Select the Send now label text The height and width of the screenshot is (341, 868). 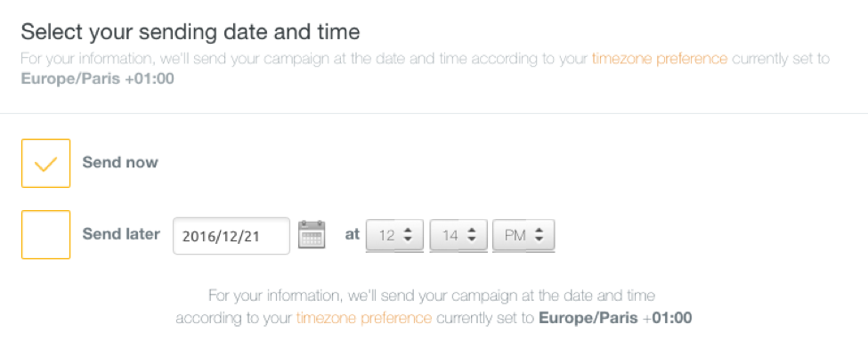pos(120,163)
